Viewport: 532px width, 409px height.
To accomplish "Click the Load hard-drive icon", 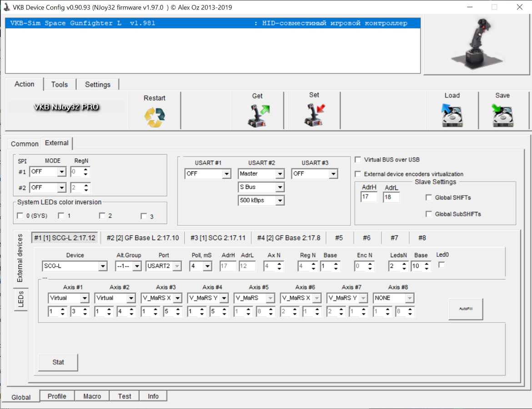I will 452,115.
